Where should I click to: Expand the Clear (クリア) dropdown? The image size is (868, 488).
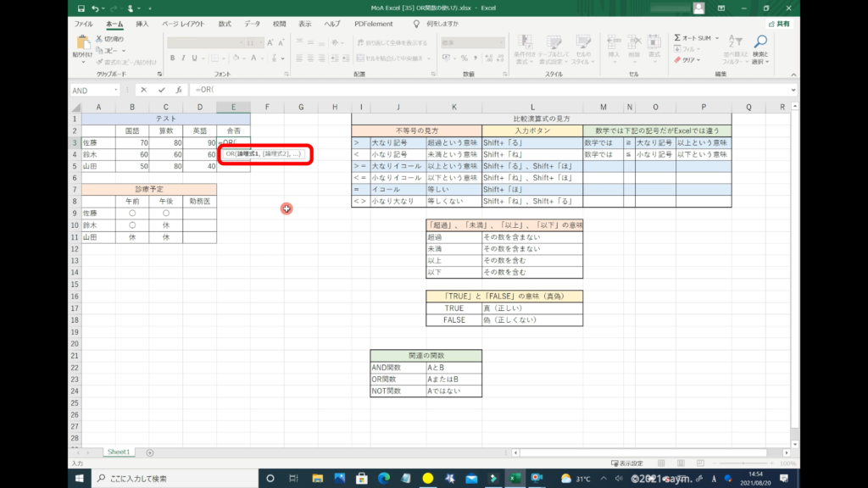(698, 60)
